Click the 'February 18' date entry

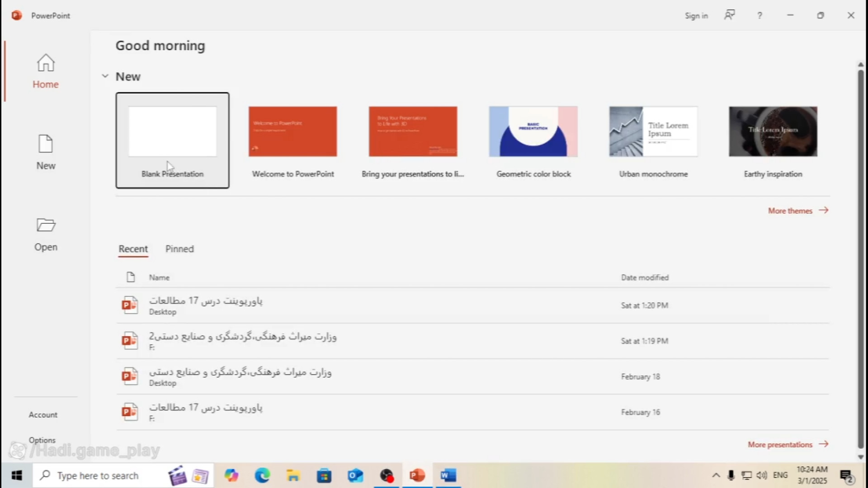pos(640,376)
